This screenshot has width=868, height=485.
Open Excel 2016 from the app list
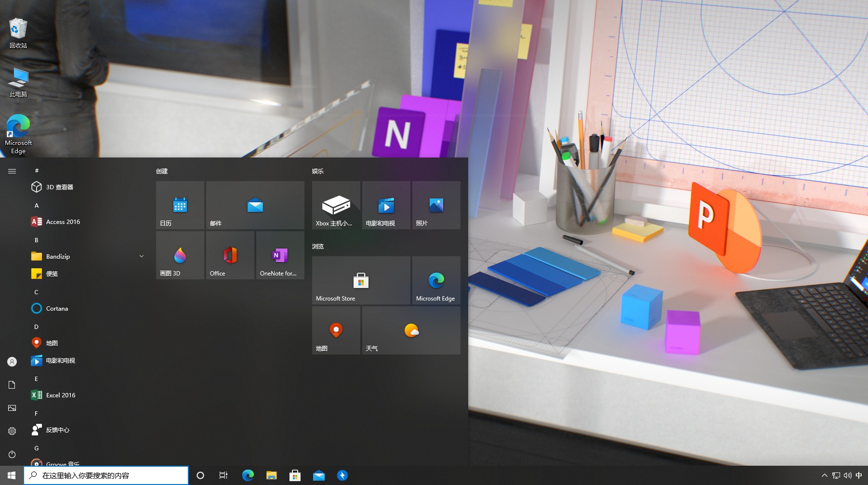click(x=60, y=395)
